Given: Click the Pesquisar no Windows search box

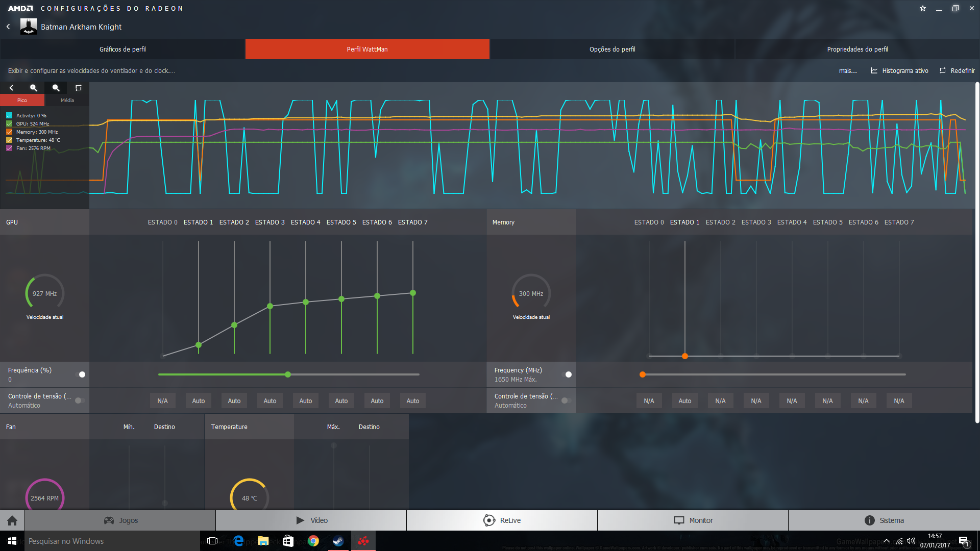Looking at the screenshot, I should [x=112, y=541].
